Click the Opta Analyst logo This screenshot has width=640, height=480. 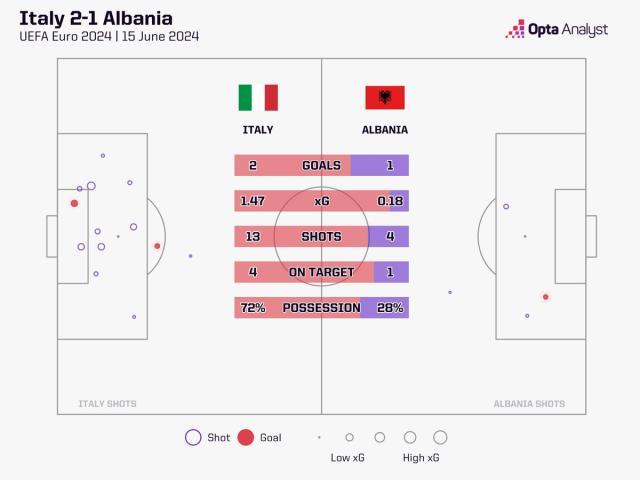pos(557,30)
